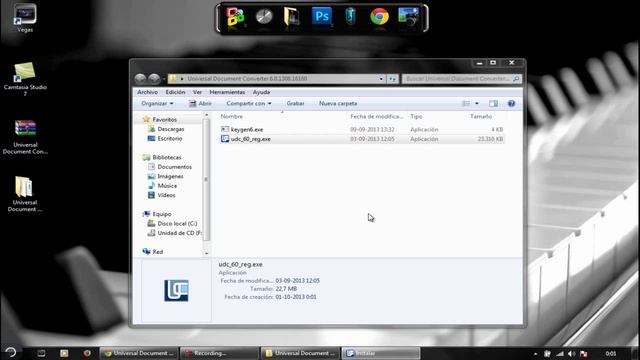Screen dimensions: 640x360
Task: Open the view options dropdown arrow
Action: tap(477, 104)
